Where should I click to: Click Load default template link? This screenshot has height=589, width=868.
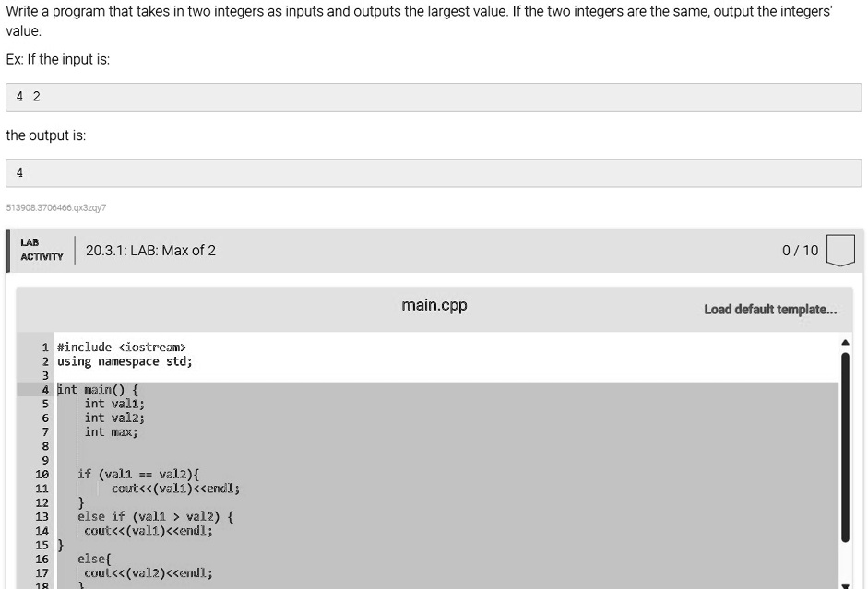tap(770, 309)
